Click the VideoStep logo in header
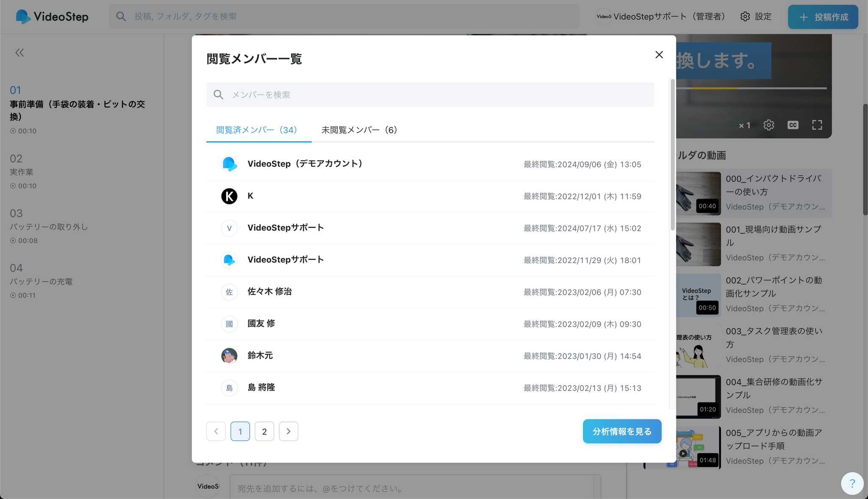Screen dimensions: 868x499 pos(52,17)
